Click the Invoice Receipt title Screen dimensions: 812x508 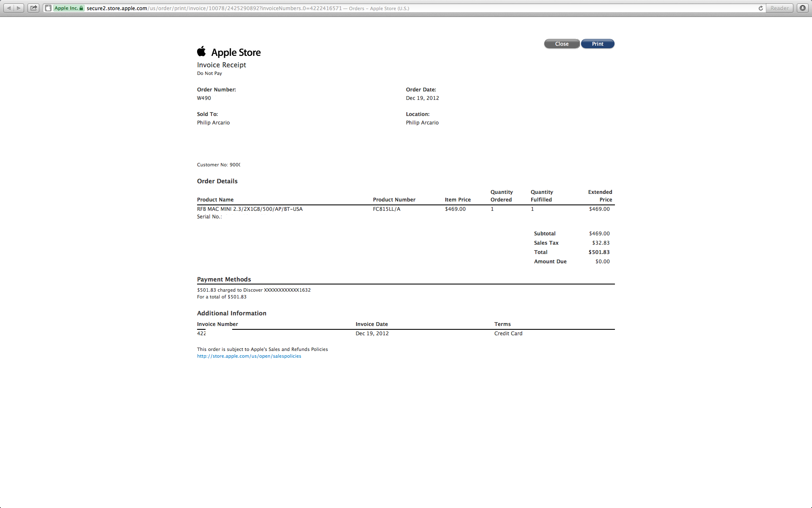(x=221, y=65)
